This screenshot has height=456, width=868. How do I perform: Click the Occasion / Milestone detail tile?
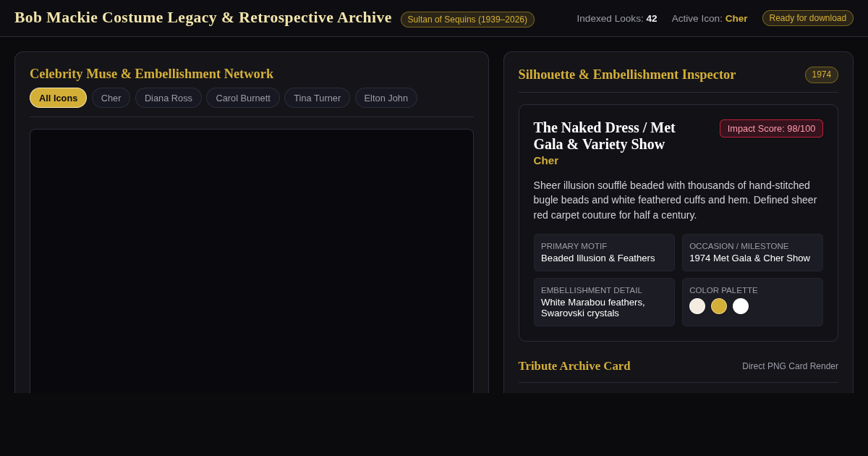coord(752,253)
